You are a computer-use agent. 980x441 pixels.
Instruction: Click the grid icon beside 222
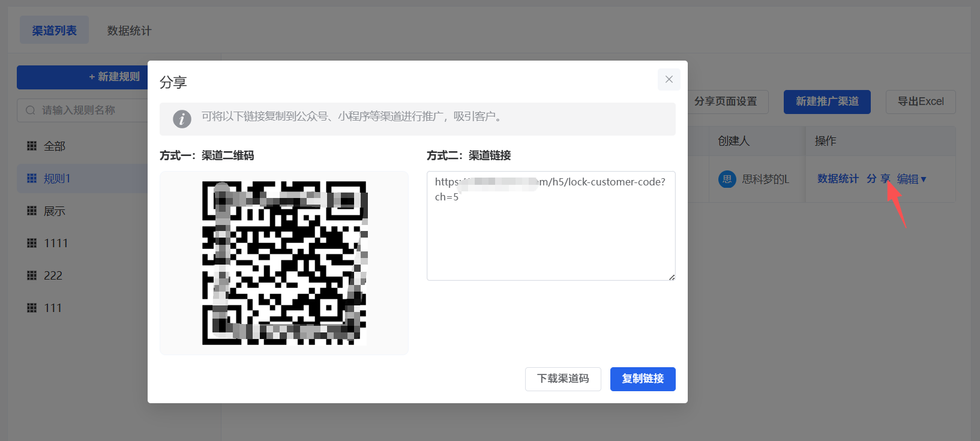click(32, 275)
